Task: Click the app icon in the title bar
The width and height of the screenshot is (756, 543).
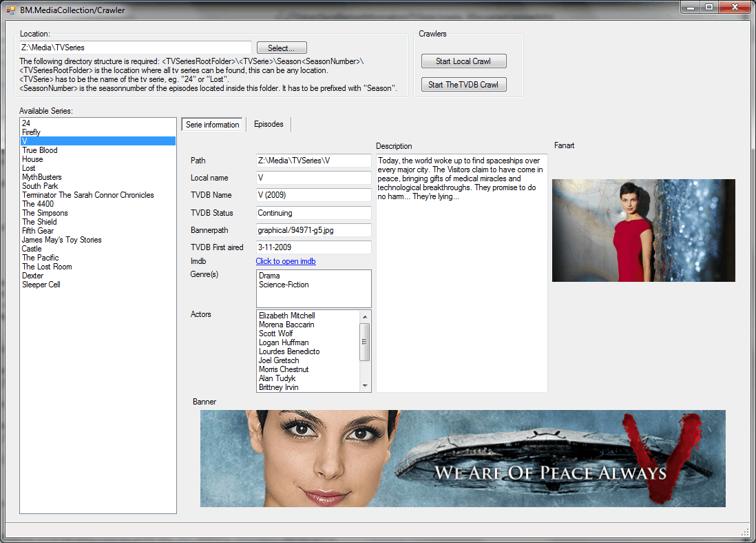Action: (10, 10)
